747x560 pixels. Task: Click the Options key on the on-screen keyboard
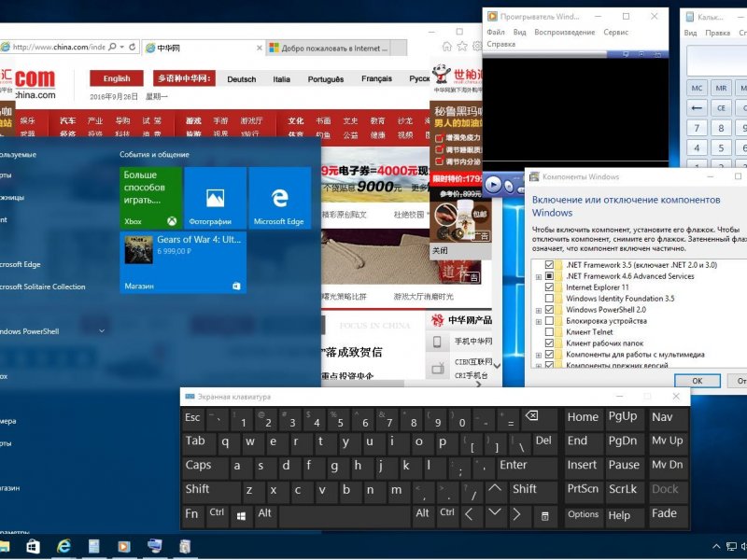pos(583,515)
